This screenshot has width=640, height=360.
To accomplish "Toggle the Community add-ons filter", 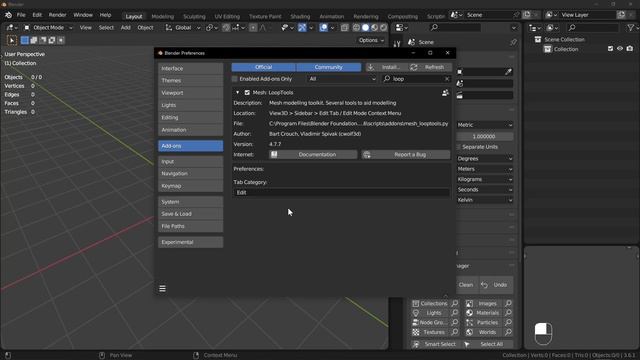I will coord(329,67).
